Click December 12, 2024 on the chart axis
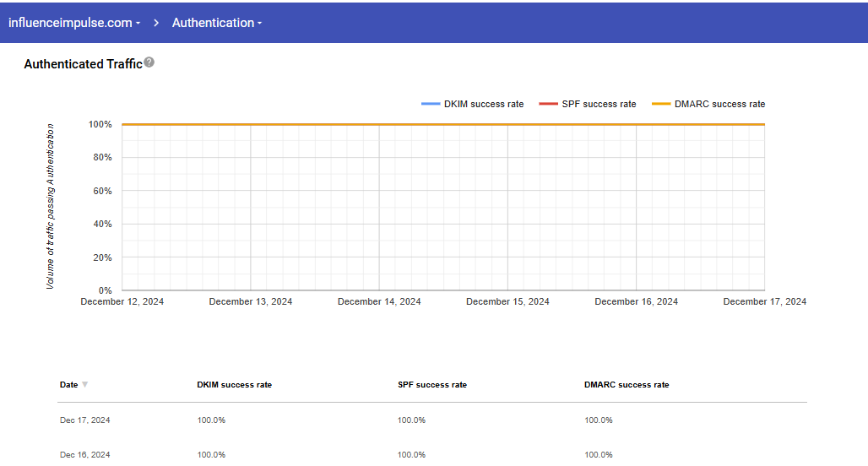 click(122, 302)
